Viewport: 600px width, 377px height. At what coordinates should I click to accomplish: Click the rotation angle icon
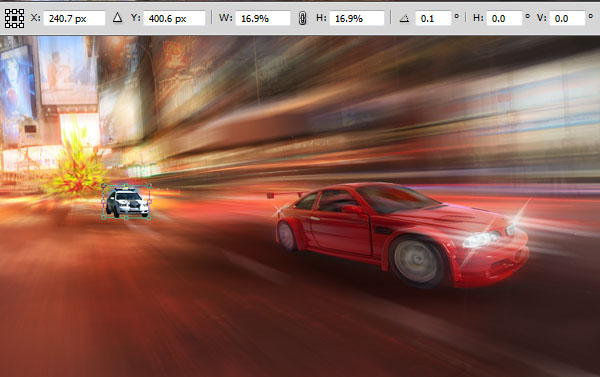(404, 18)
